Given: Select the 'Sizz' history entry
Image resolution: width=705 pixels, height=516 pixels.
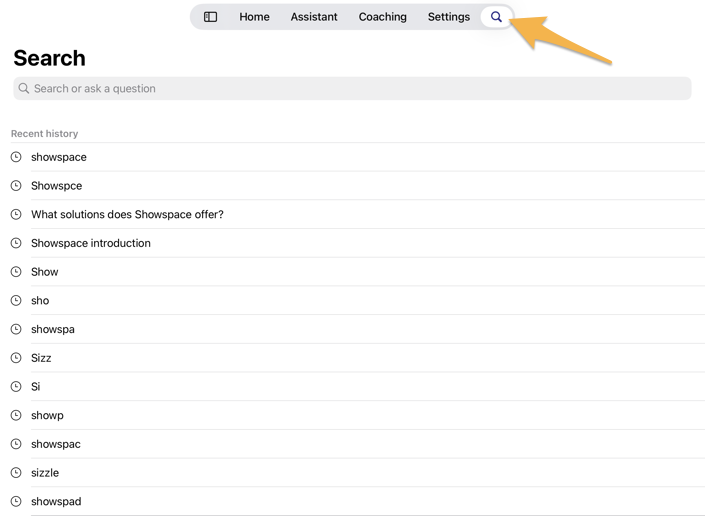Looking at the screenshot, I should [x=357, y=358].
